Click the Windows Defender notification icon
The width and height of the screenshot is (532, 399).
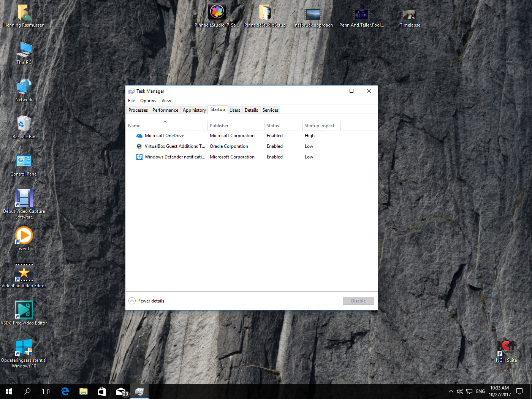point(139,157)
